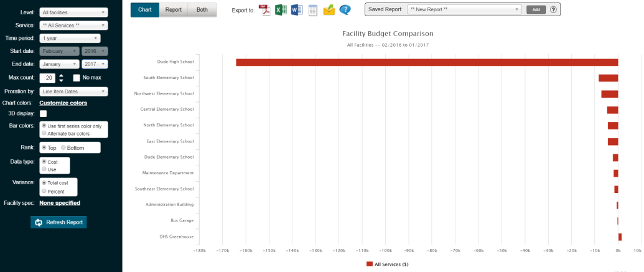Expand the Proration by dropdown
This screenshot has height=272, width=644.
74,91
